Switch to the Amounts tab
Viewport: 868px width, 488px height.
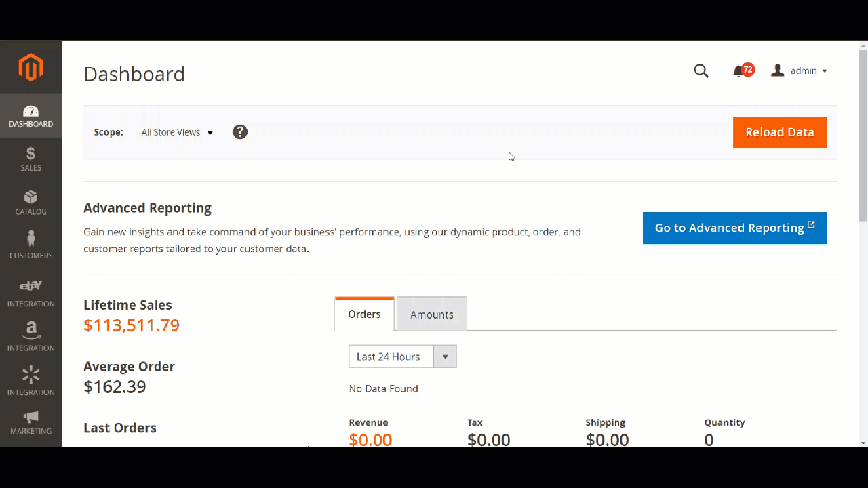(431, 314)
